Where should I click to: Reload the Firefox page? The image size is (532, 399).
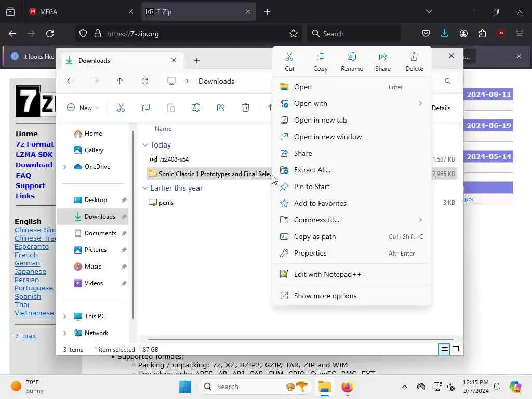click(50, 34)
